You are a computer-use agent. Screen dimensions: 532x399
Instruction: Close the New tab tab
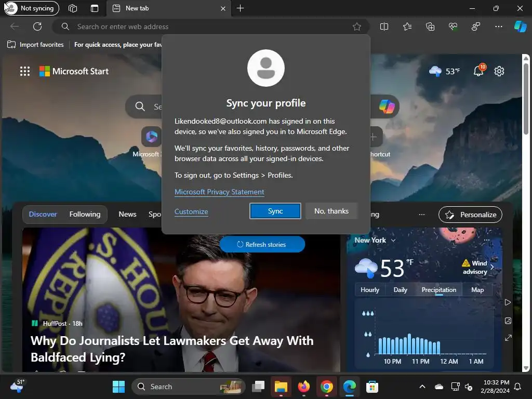223,8
